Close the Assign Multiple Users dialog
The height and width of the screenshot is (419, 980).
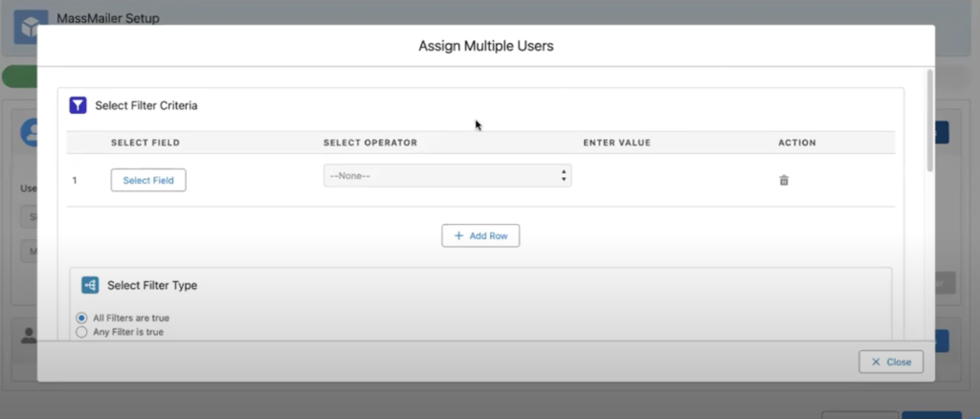point(891,362)
